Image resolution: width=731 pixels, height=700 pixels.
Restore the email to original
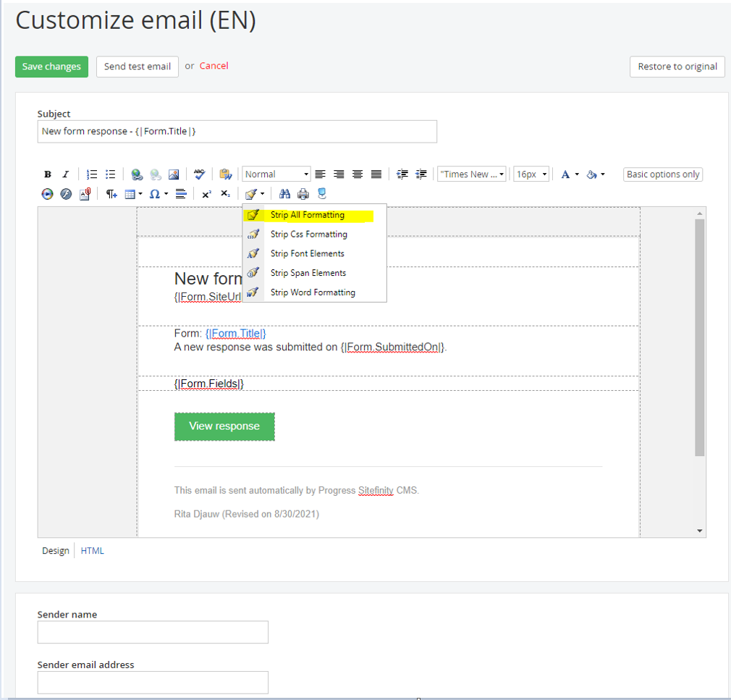677,67
